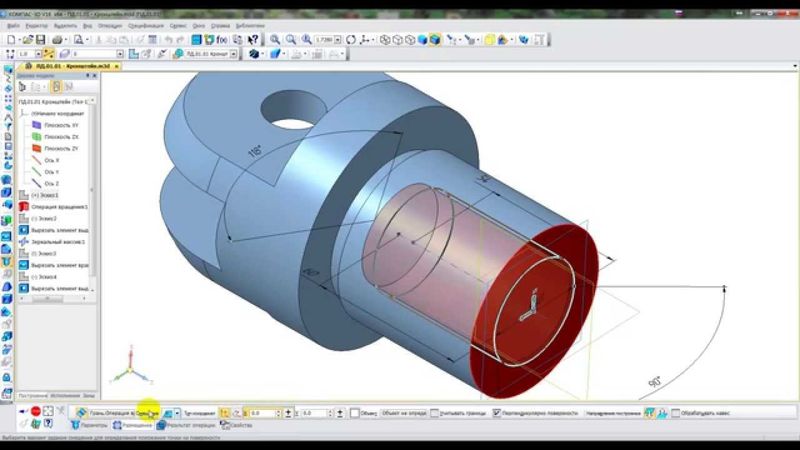Undo the last action
Viewport: 800px width, 450px height.
[168, 39]
